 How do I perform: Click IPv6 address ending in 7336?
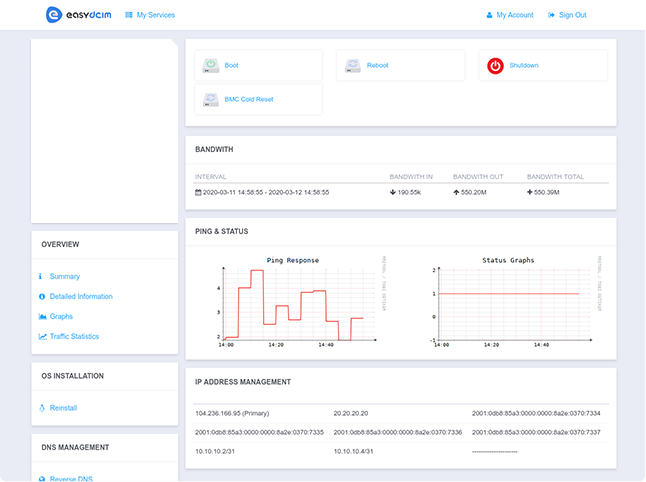pyautogui.click(x=398, y=432)
